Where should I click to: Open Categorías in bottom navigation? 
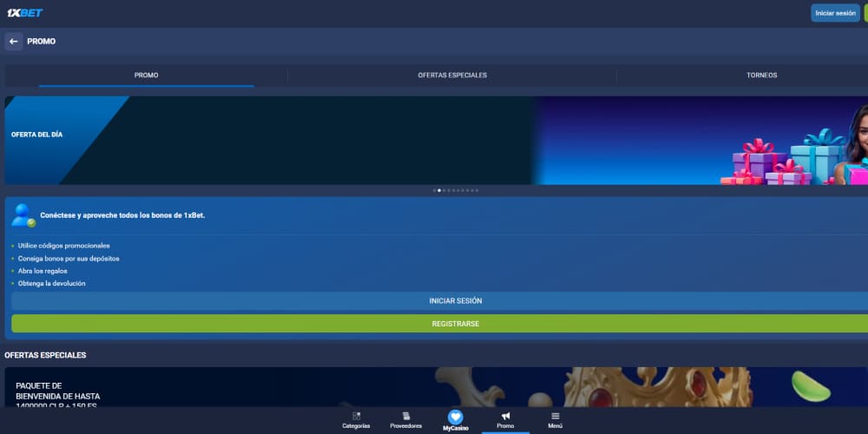(x=356, y=421)
